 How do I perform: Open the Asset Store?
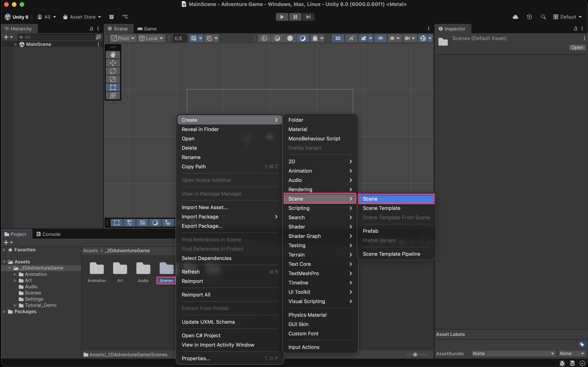click(x=82, y=17)
